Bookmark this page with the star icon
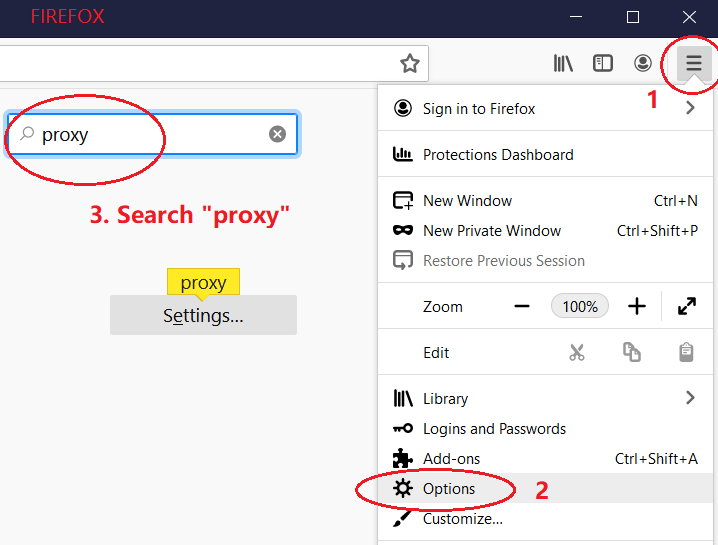 click(x=410, y=63)
